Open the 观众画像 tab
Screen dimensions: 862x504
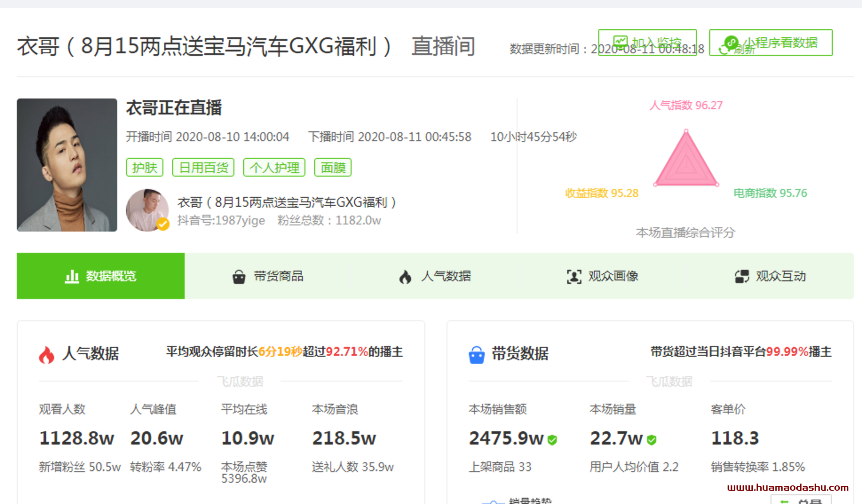point(603,276)
